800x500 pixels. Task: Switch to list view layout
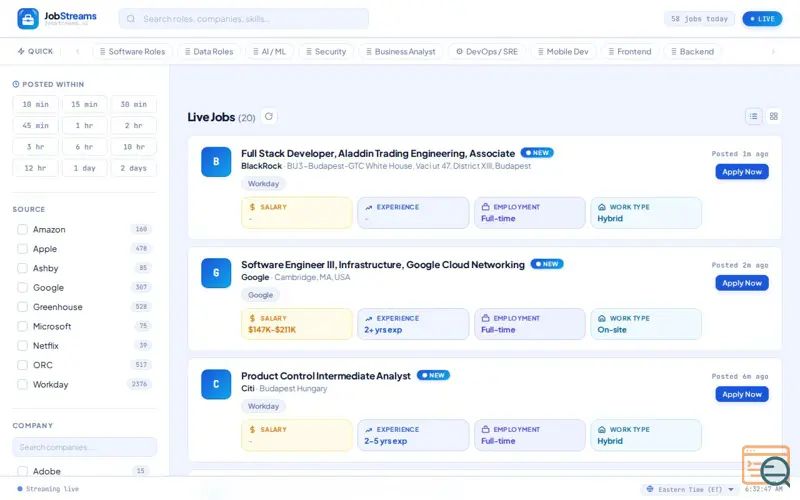754,116
